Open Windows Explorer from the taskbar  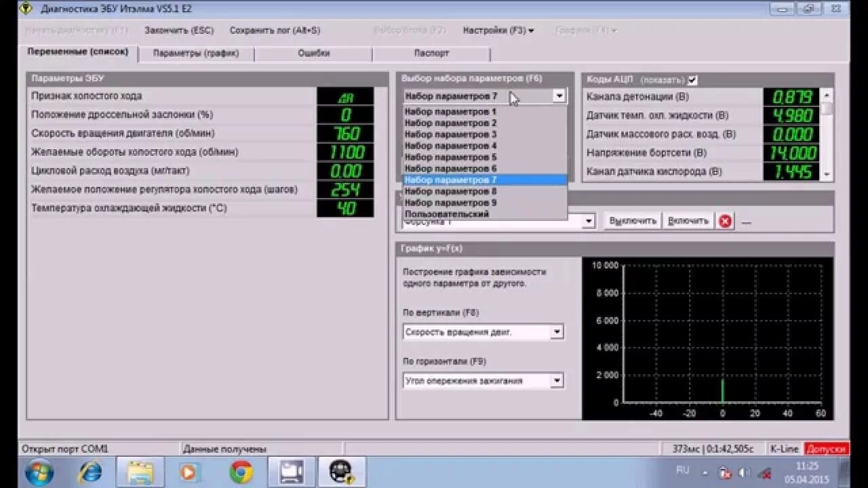pos(140,471)
